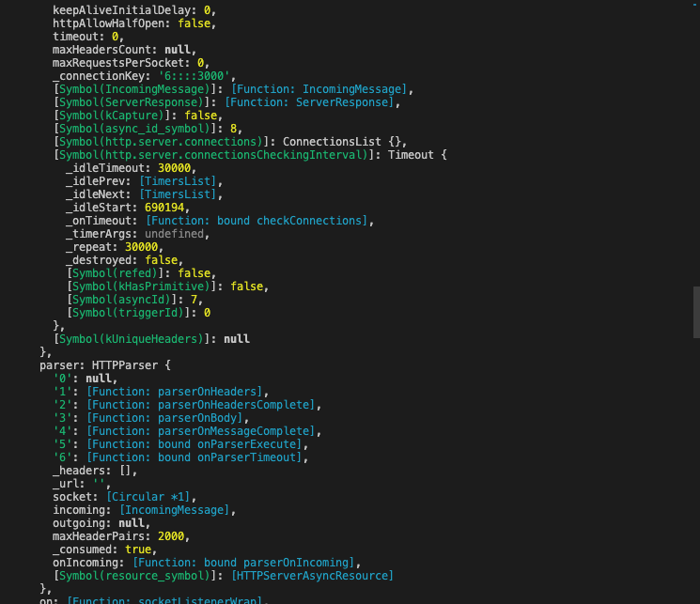Click the 'maxRequestsPerSocket: 0,' line

tap(132, 63)
